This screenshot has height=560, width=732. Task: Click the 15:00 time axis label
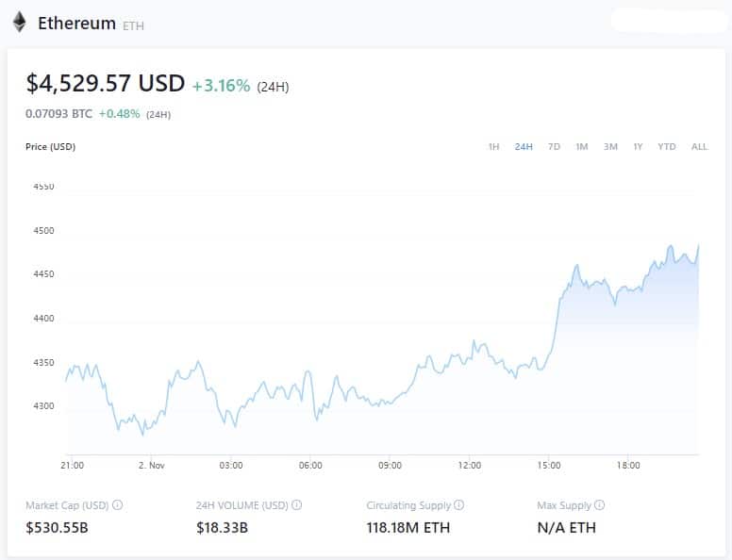pos(549,466)
